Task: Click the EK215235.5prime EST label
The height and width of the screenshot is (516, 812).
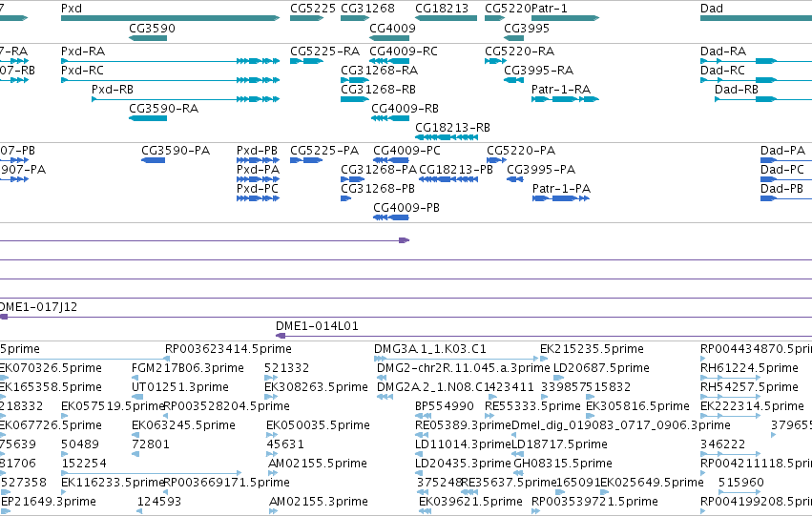Action: [592, 349]
